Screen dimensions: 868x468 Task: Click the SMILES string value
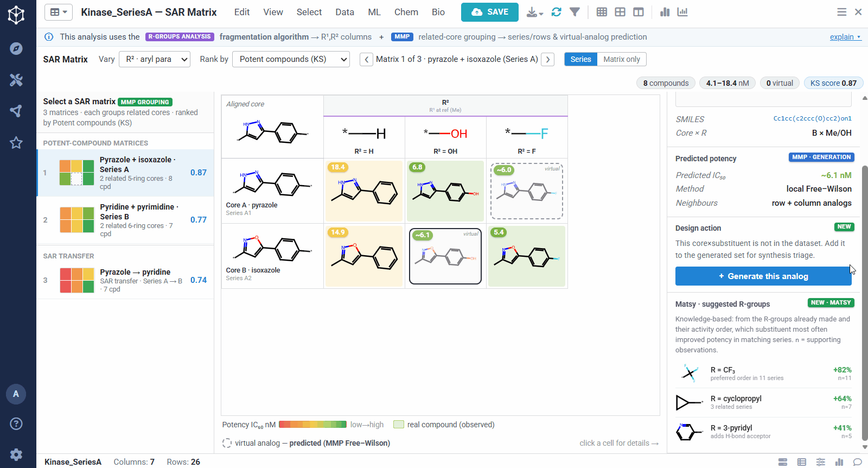(812, 119)
